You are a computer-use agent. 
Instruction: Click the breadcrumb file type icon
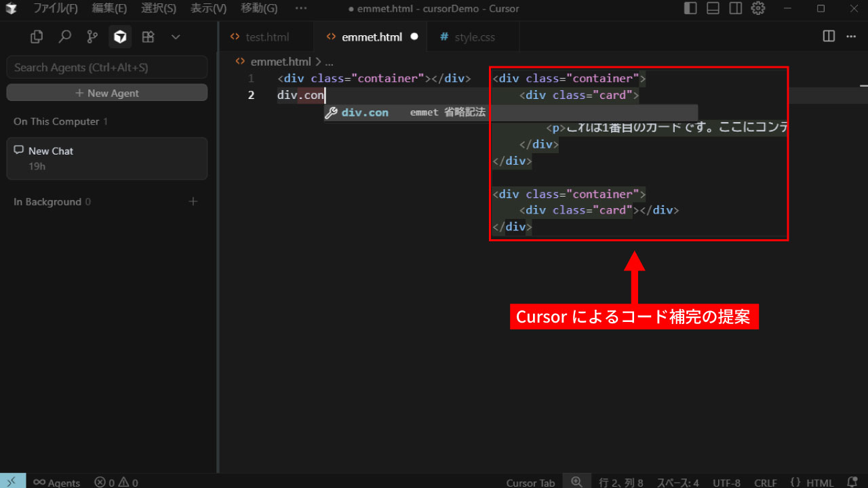coord(240,62)
